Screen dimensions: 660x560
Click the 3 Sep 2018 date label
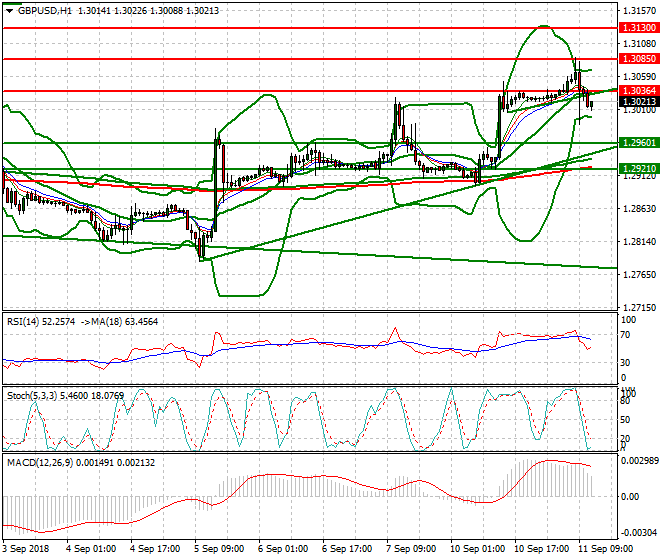point(27,550)
